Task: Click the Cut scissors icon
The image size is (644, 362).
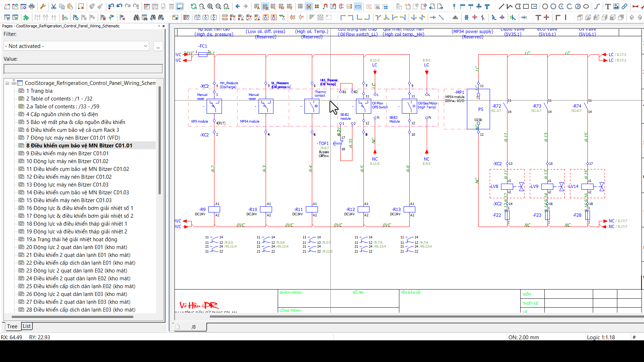Action: [54, 6]
